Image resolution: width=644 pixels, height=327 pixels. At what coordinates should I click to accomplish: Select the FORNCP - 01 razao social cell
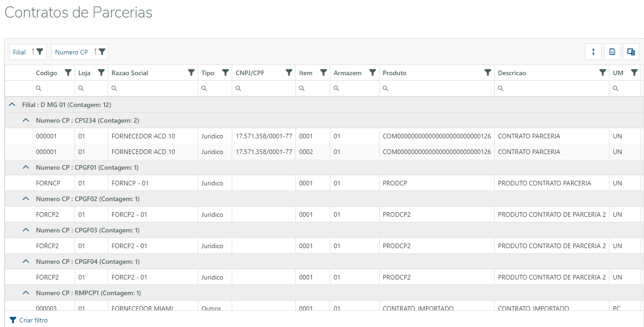click(x=153, y=183)
